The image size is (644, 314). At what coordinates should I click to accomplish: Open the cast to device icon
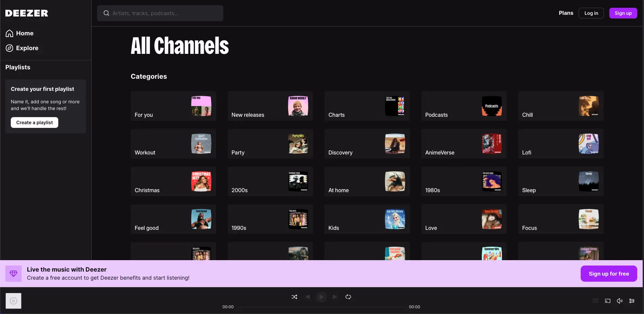(x=608, y=301)
